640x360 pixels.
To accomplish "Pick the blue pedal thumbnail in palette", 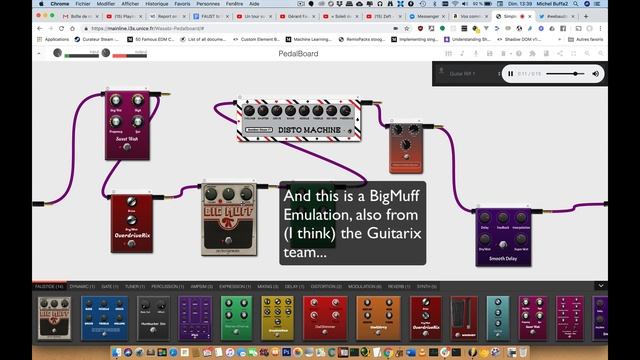I will 104,318.
